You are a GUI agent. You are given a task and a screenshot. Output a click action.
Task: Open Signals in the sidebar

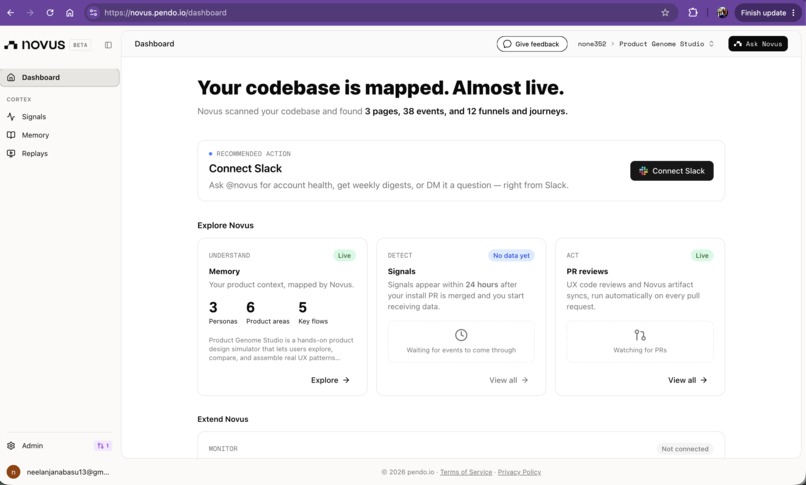click(x=60, y=117)
